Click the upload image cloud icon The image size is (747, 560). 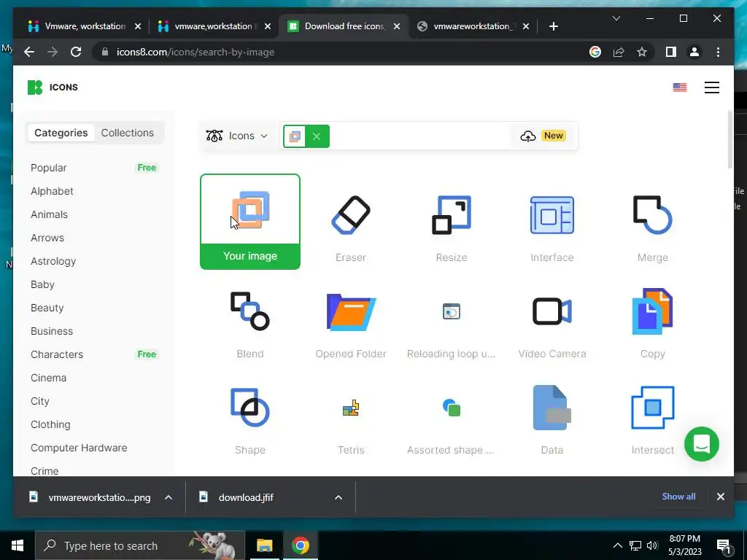coord(527,136)
